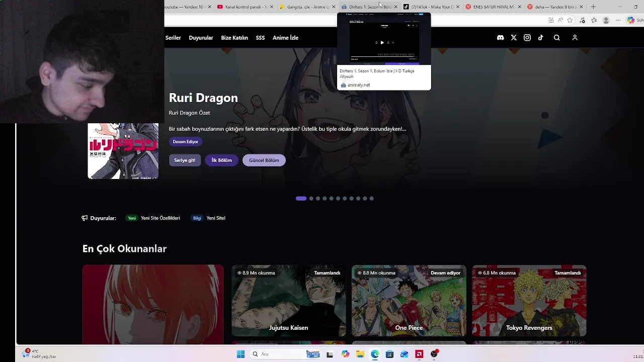Open a new browser tab with plus

593,7
